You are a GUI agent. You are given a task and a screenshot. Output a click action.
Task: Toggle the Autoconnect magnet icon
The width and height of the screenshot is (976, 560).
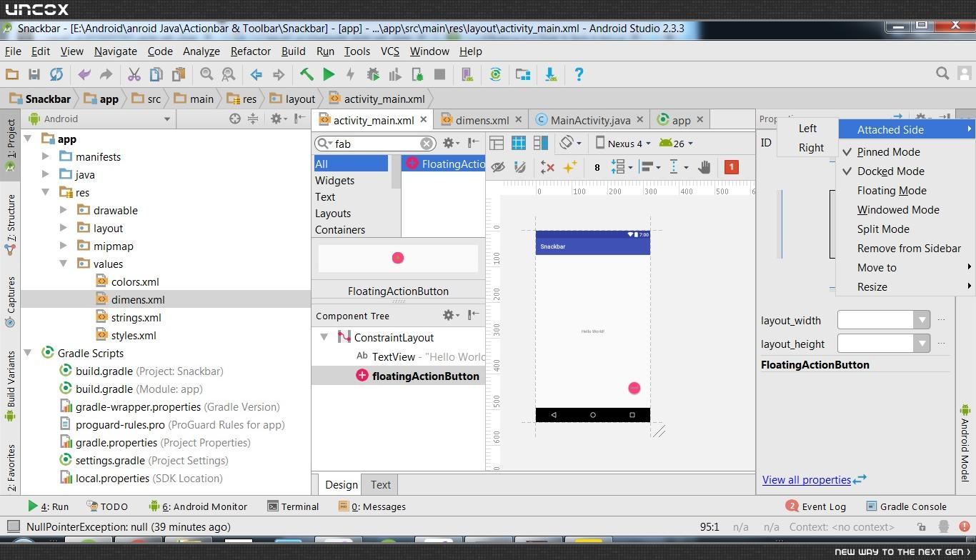pos(520,167)
